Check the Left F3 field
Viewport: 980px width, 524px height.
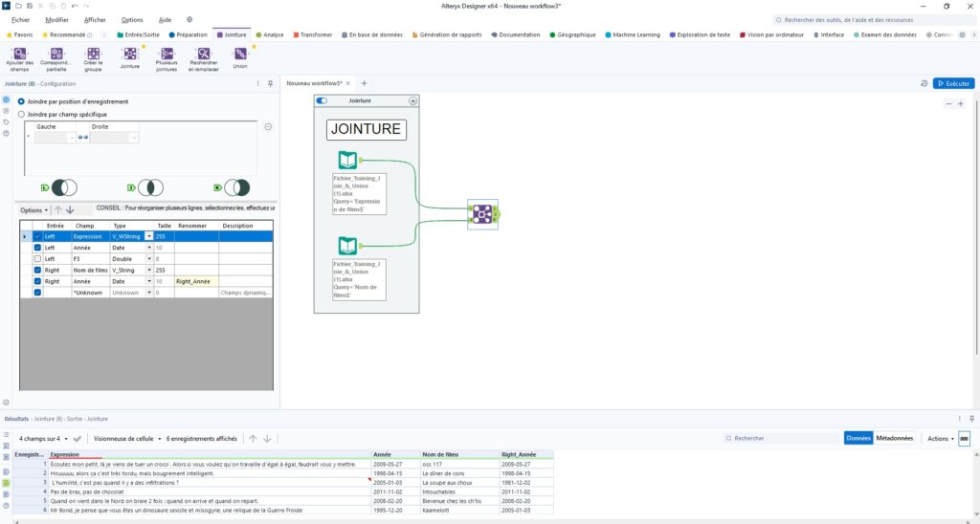[37, 259]
